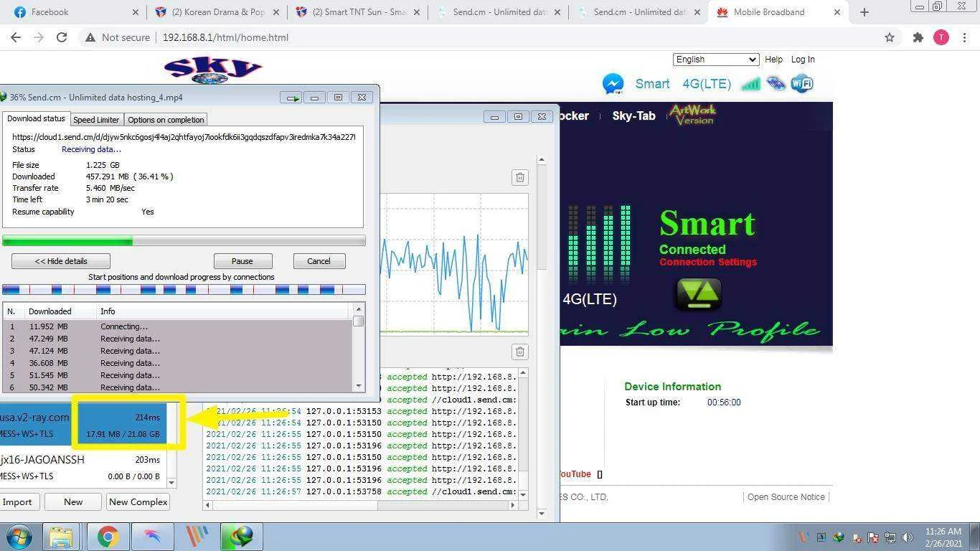Click the download URL text starting https://cloud1.send.cm

184,136
